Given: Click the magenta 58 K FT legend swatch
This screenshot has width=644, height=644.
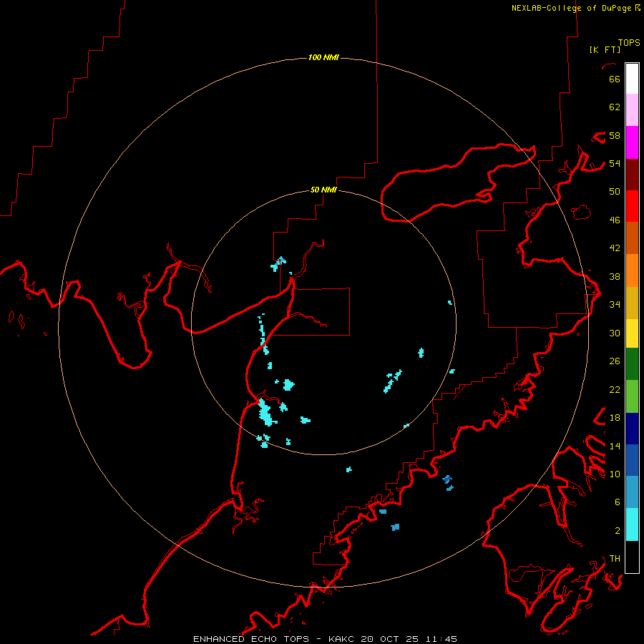Looking at the screenshot, I should point(632,142).
